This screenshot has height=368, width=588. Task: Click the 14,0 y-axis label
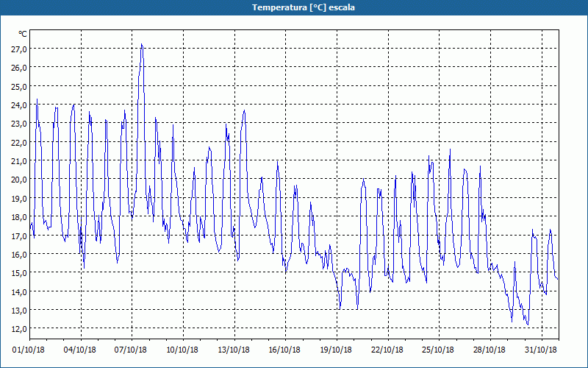[19, 291]
